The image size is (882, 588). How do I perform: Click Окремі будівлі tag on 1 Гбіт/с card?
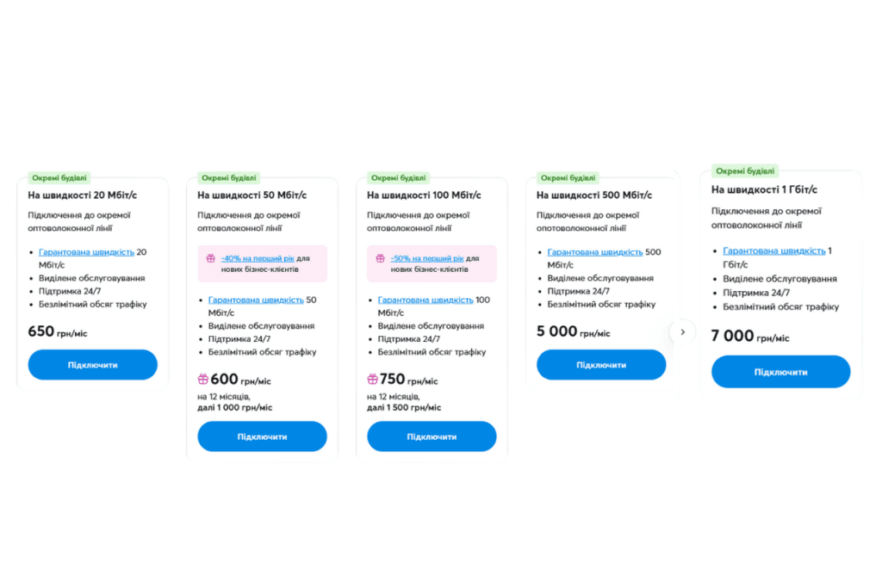click(x=745, y=171)
